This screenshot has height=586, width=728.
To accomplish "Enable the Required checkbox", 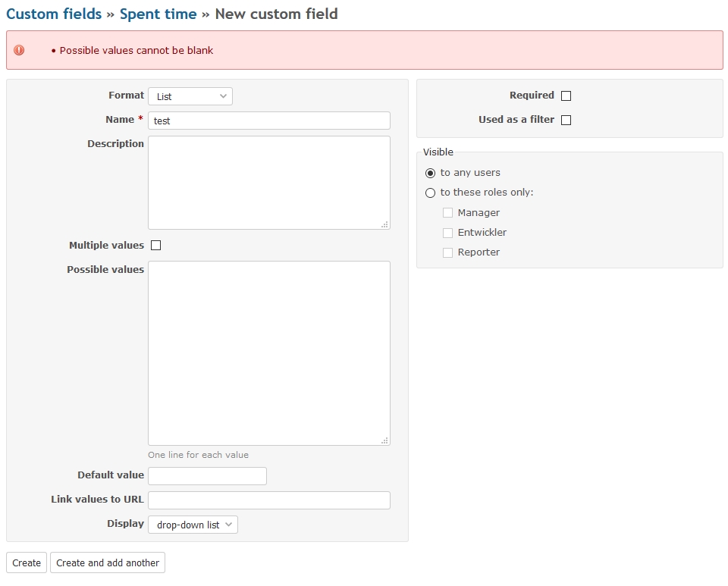I will (x=566, y=96).
